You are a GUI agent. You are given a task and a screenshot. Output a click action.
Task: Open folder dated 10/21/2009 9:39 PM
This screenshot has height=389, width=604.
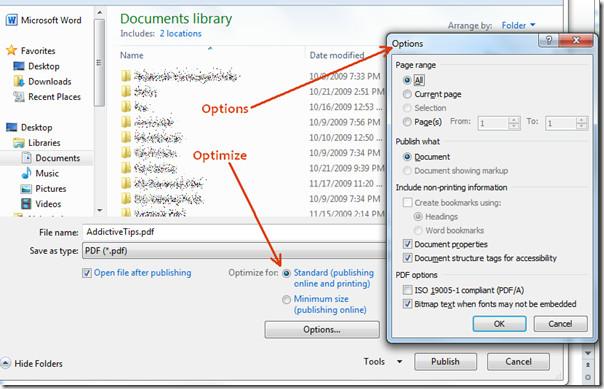click(x=149, y=168)
